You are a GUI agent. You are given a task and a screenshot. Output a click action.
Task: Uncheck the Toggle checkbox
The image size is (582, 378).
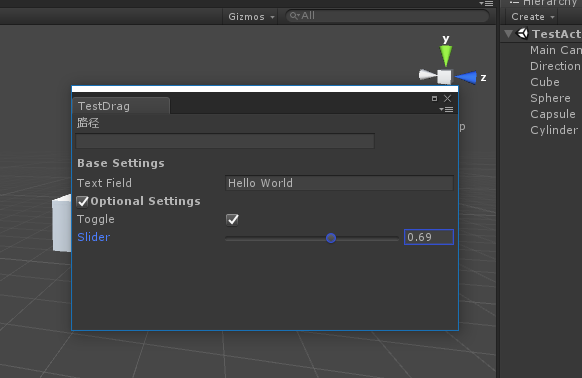point(232,219)
